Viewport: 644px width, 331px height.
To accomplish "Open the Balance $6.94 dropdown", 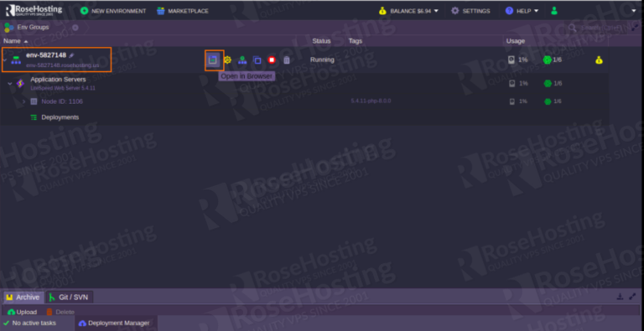I will click(408, 11).
